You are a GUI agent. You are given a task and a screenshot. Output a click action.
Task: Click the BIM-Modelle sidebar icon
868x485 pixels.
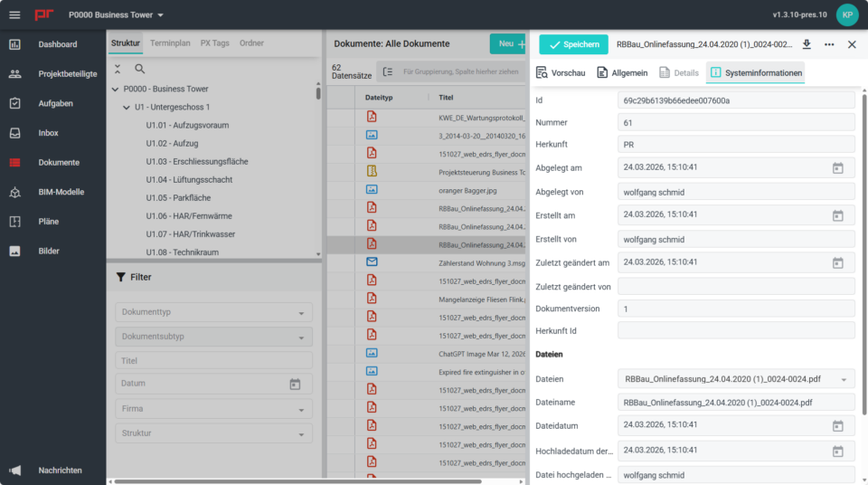pos(14,192)
